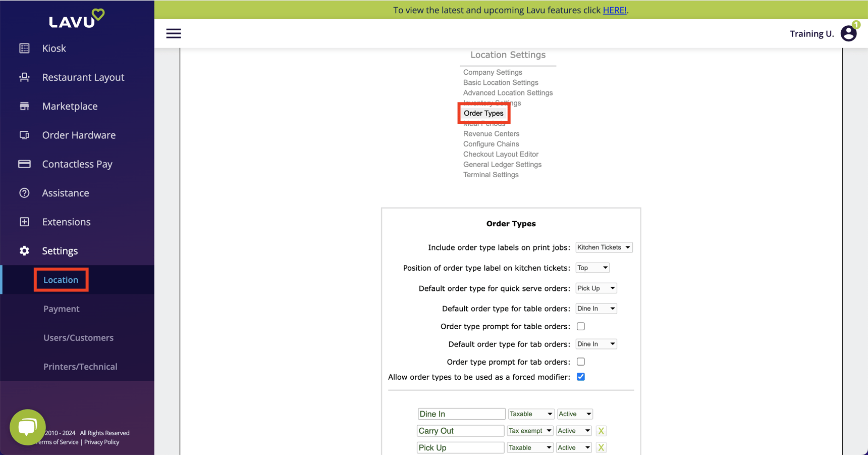This screenshot has height=455, width=868.
Task: Click the Carry Out name input field
Action: (460, 430)
